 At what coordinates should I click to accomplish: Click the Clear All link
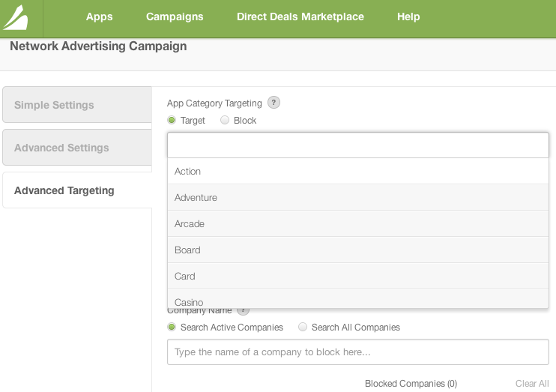[x=532, y=384]
